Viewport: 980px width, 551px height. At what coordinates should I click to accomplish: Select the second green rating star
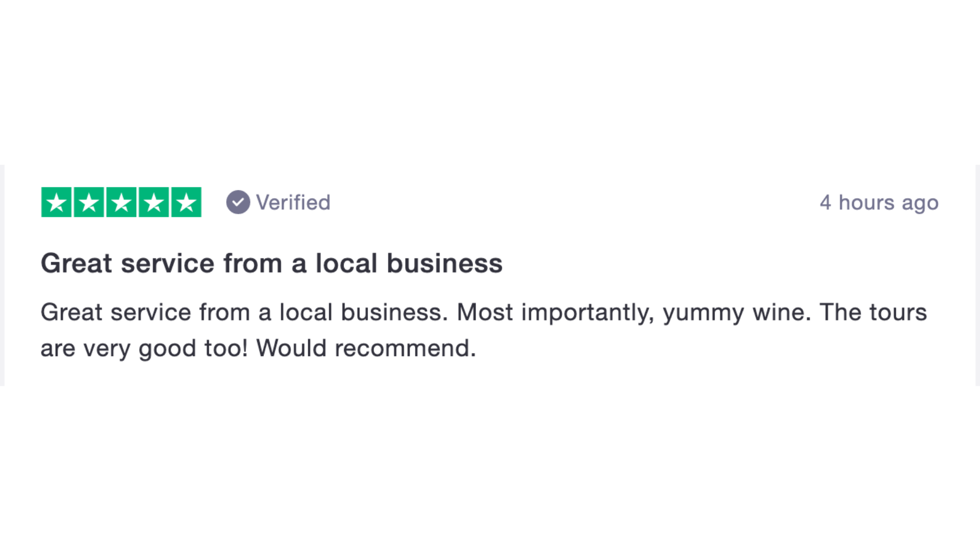pyautogui.click(x=89, y=203)
